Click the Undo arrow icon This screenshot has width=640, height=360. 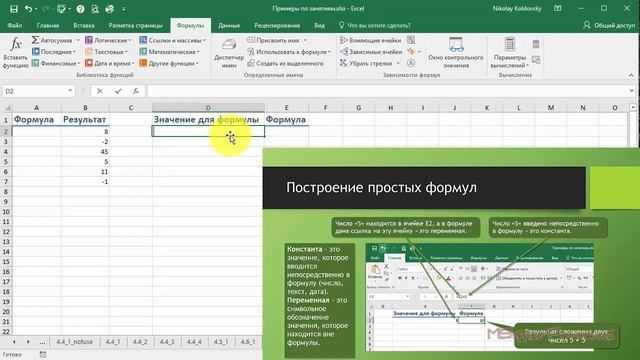(x=28, y=9)
